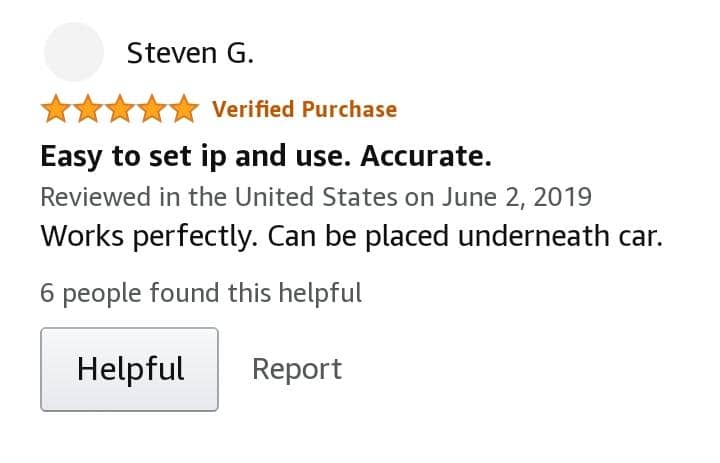This screenshot has width=720, height=463.
Task: Click the fifth orange rating star
Action: [x=184, y=109]
